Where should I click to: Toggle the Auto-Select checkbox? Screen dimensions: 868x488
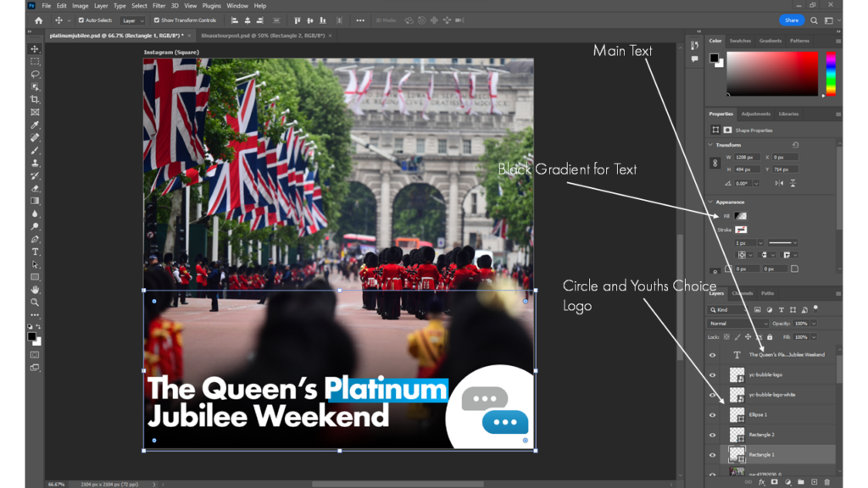pos(81,20)
